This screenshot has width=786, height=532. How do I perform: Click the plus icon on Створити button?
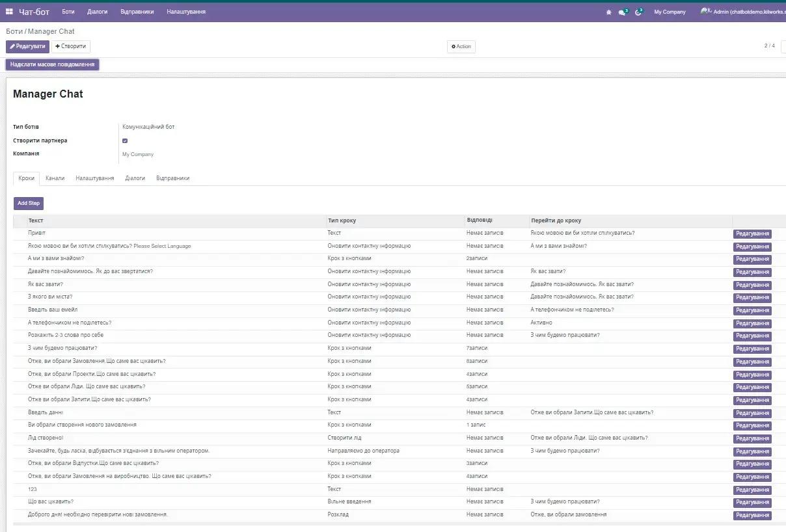pos(58,46)
